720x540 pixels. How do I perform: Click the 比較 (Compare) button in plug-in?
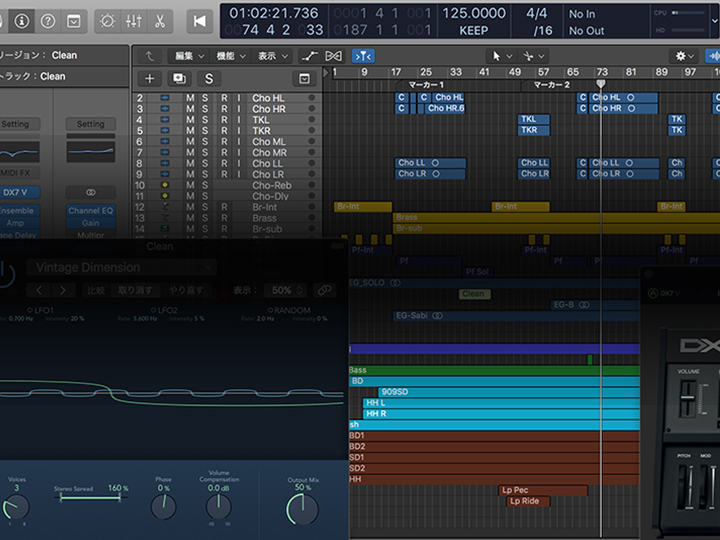pos(95,290)
